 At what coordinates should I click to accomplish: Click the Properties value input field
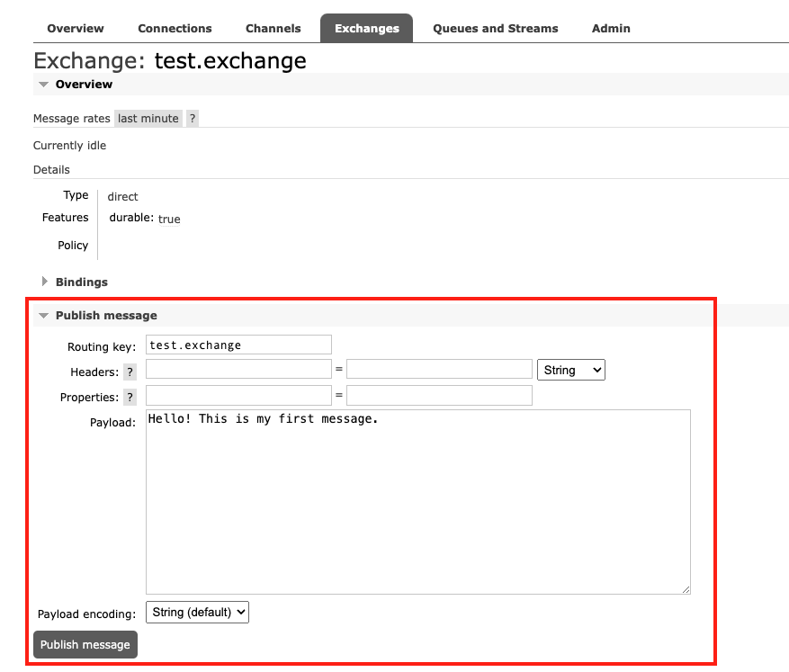[x=439, y=396]
